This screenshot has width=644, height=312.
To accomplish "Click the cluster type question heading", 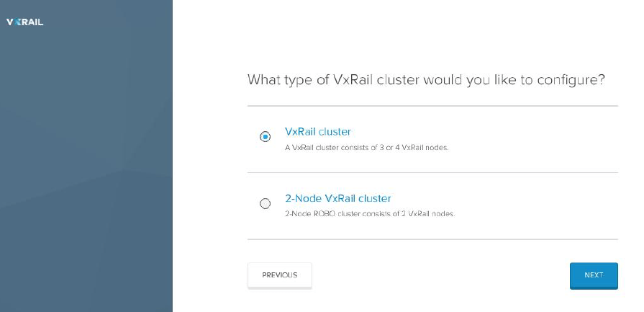I will pos(426,80).
